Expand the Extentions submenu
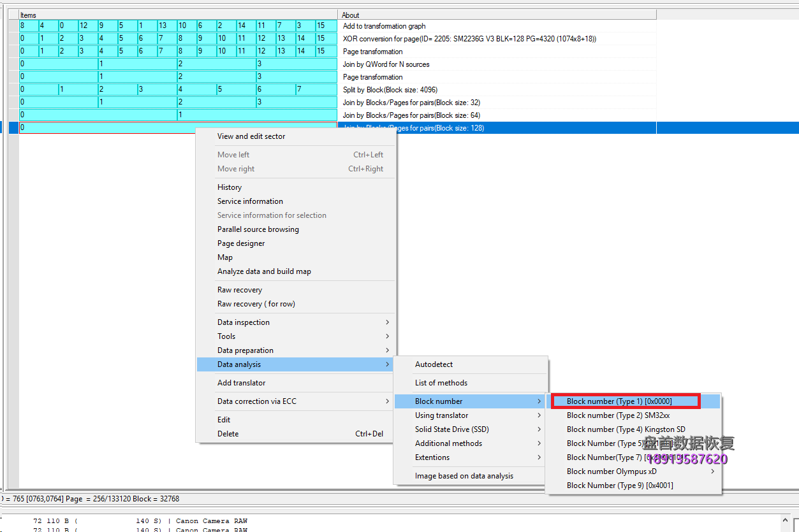799x532 pixels. tap(471, 457)
